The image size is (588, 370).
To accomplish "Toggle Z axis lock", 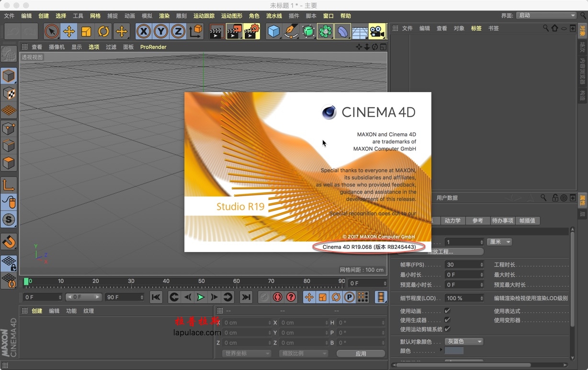I will pos(178,32).
